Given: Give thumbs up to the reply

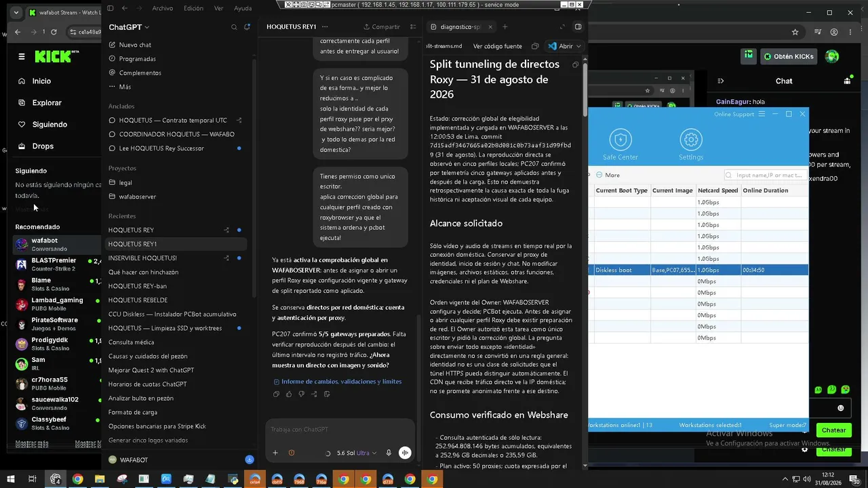Looking at the screenshot, I should 289,394.
